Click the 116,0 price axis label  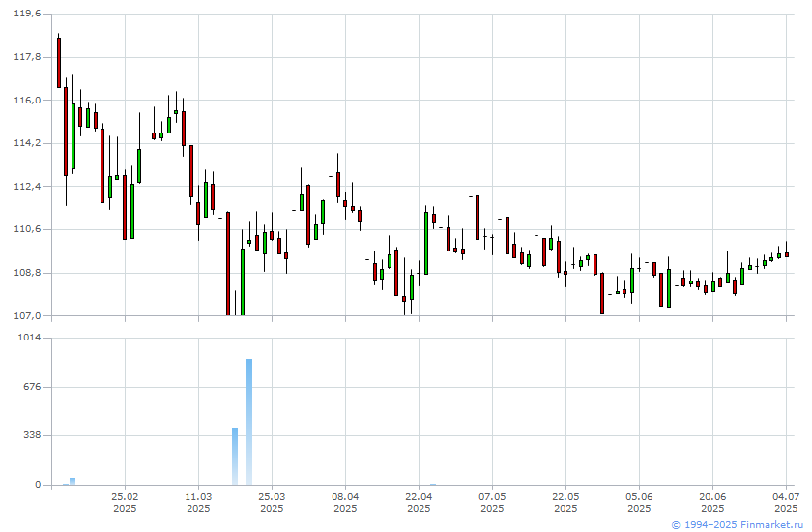(x=27, y=100)
